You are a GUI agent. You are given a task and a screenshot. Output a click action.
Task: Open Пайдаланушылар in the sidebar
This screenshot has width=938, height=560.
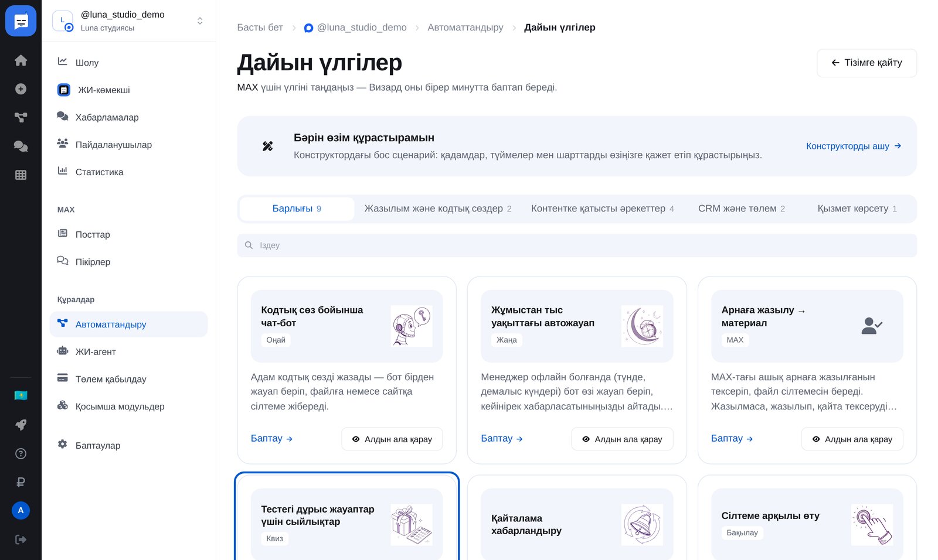pos(129,145)
